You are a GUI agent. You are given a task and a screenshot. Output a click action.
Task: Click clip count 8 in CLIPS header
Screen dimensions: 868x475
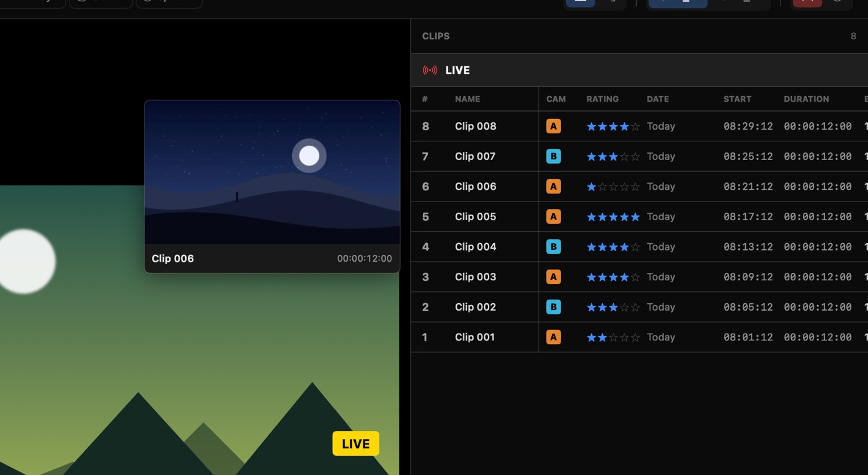click(854, 36)
